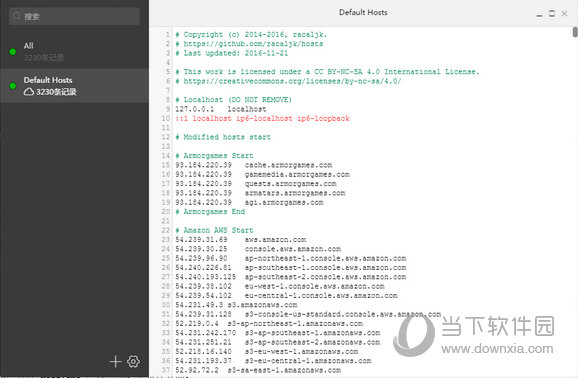This screenshot has width=578, height=378.
Task: Click the Copyright 2014-2016 racaljk line
Action: click(x=251, y=35)
